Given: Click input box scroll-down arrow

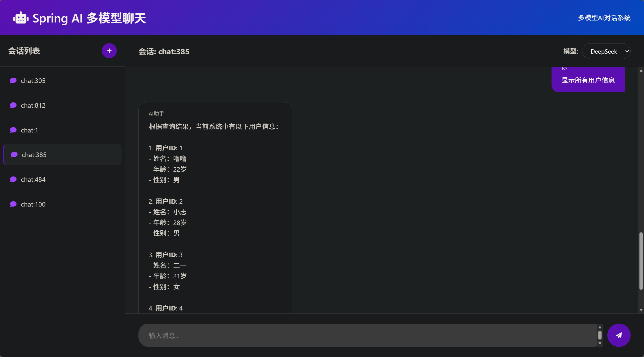Looking at the screenshot, I should (x=600, y=343).
